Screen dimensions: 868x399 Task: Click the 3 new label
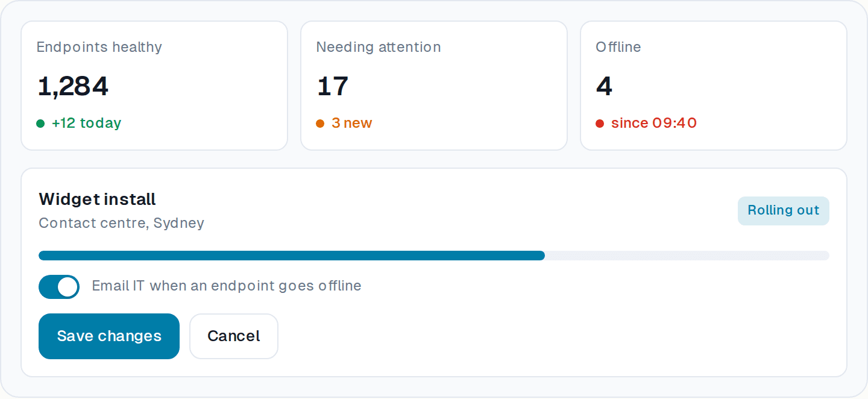click(x=352, y=123)
